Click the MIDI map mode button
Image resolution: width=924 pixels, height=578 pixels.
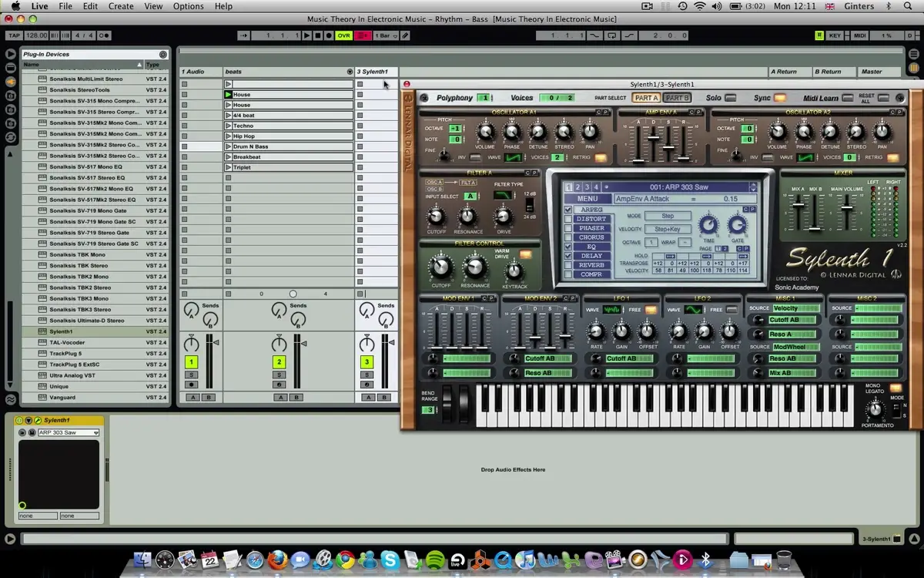[860, 35]
